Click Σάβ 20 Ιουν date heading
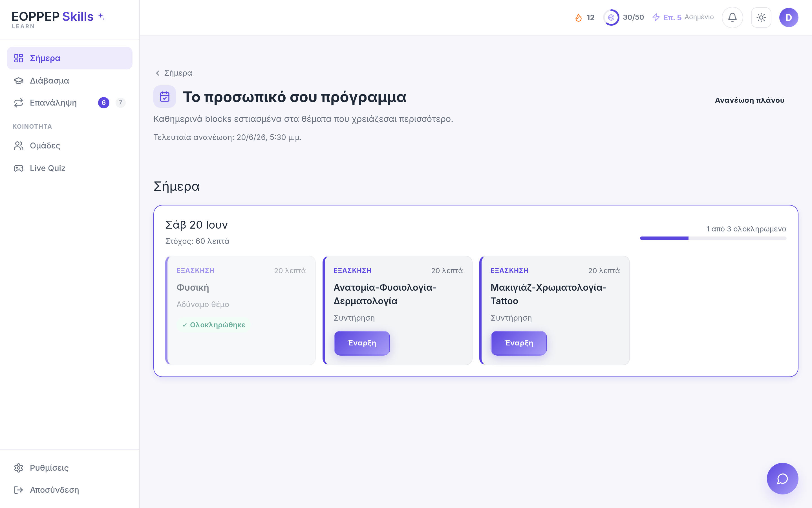This screenshot has height=508, width=812. (196, 225)
